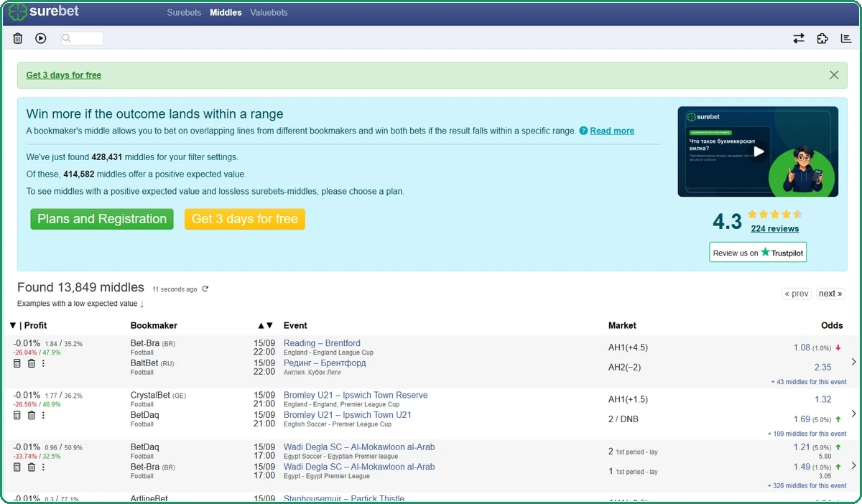Click the help question mark icon
This screenshot has height=504, width=862.
[x=583, y=131]
